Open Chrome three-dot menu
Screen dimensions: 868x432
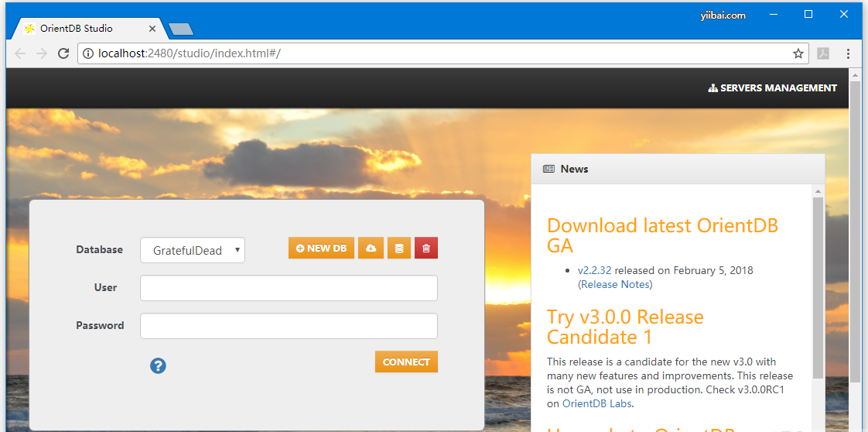(848, 53)
